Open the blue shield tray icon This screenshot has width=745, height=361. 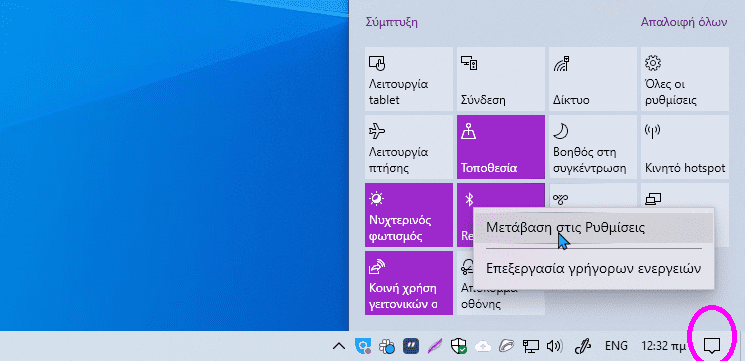pyautogui.click(x=363, y=346)
